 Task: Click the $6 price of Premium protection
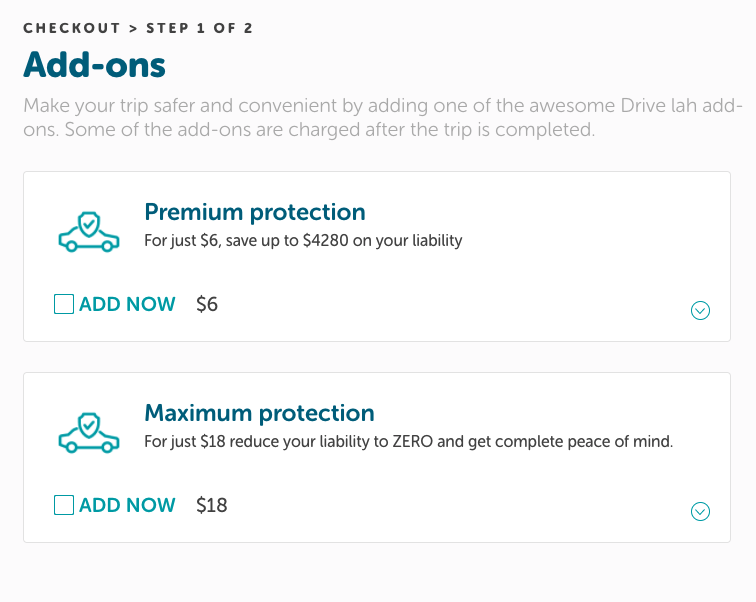(x=207, y=304)
